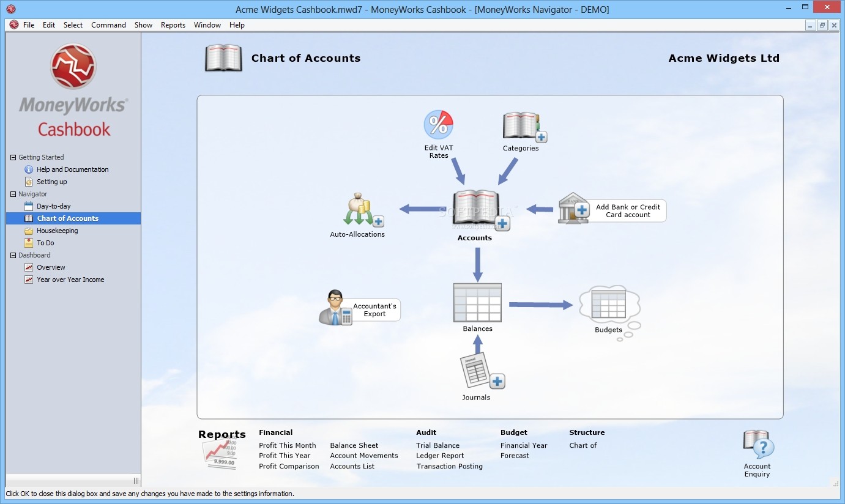Minimize the inner Navigator document window
Viewport: 845px width, 504px height.
click(810, 25)
